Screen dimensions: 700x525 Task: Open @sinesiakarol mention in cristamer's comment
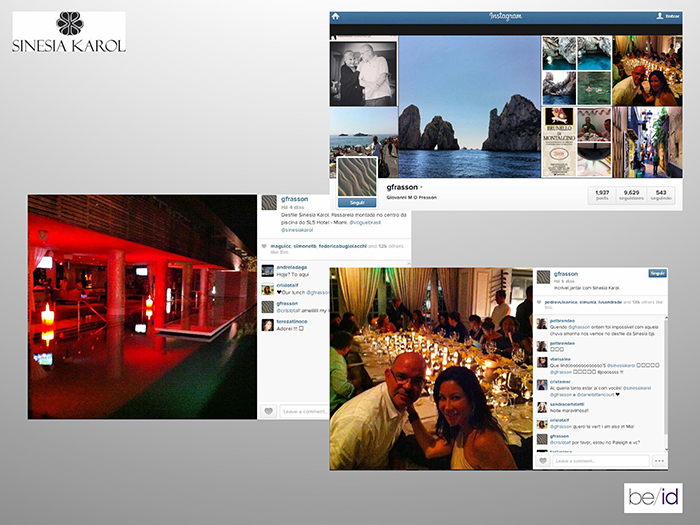click(637, 388)
